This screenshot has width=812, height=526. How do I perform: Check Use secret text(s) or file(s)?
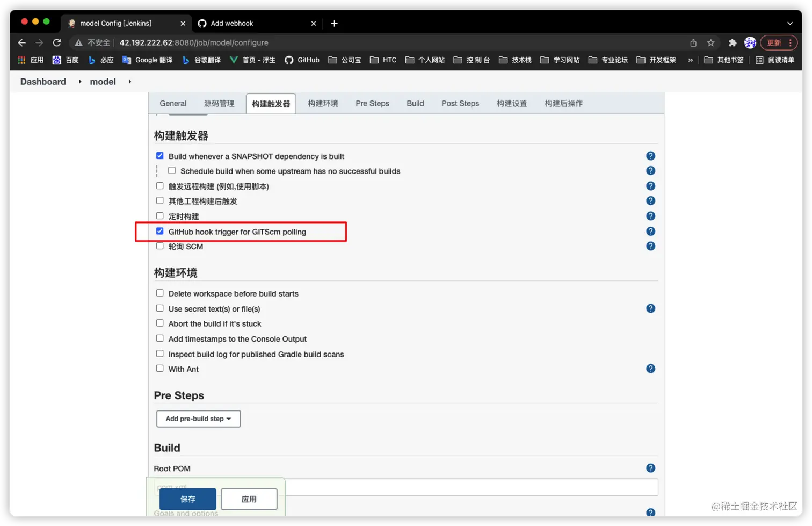160,308
